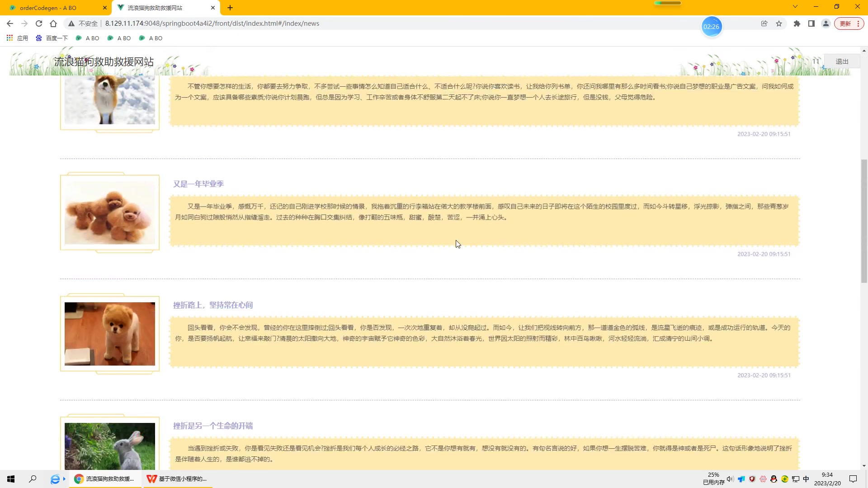Click the share page icon
868x488 pixels.
764,23
